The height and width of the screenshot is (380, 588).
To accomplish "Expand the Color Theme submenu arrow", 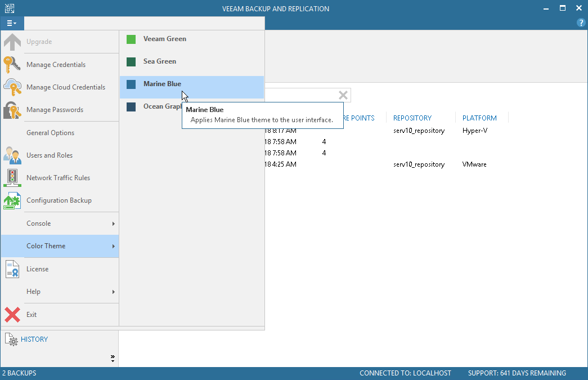I will pos(113,246).
